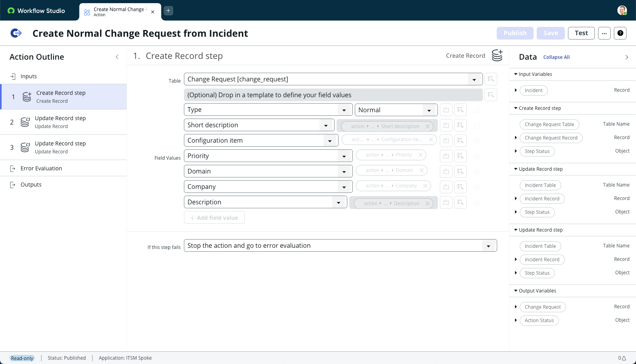Click data pill picker in Short description row
The height and width of the screenshot is (364, 636).
460,125
